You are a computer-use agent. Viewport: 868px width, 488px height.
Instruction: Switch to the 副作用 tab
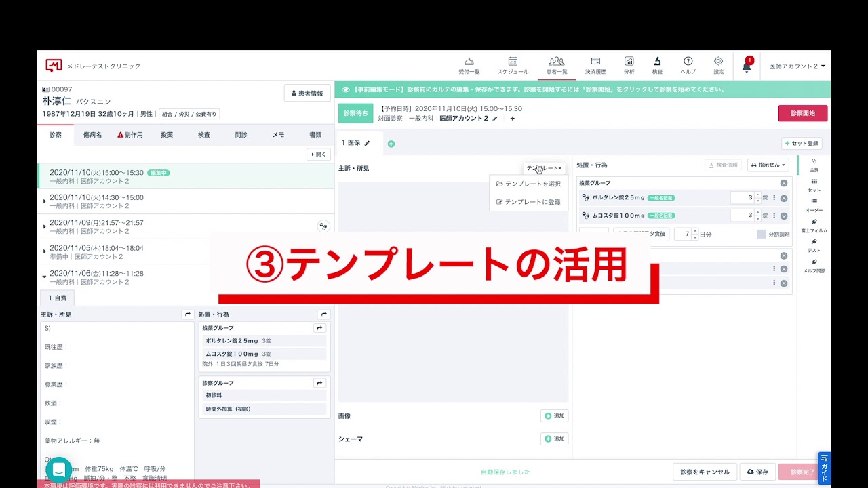click(130, 135)
